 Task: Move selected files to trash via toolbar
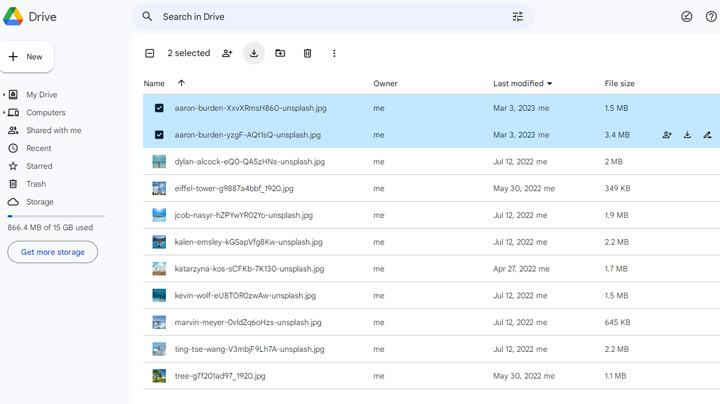(x=307, y=53)
